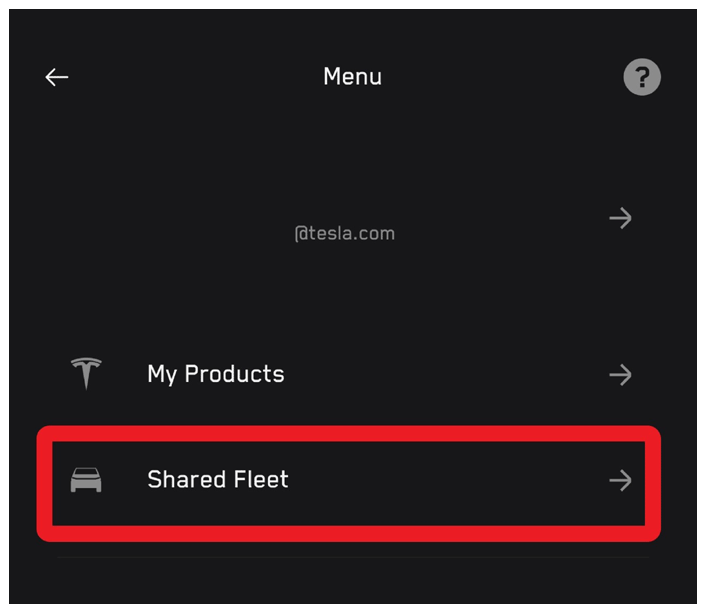Select the My Products label

[215, 374]
